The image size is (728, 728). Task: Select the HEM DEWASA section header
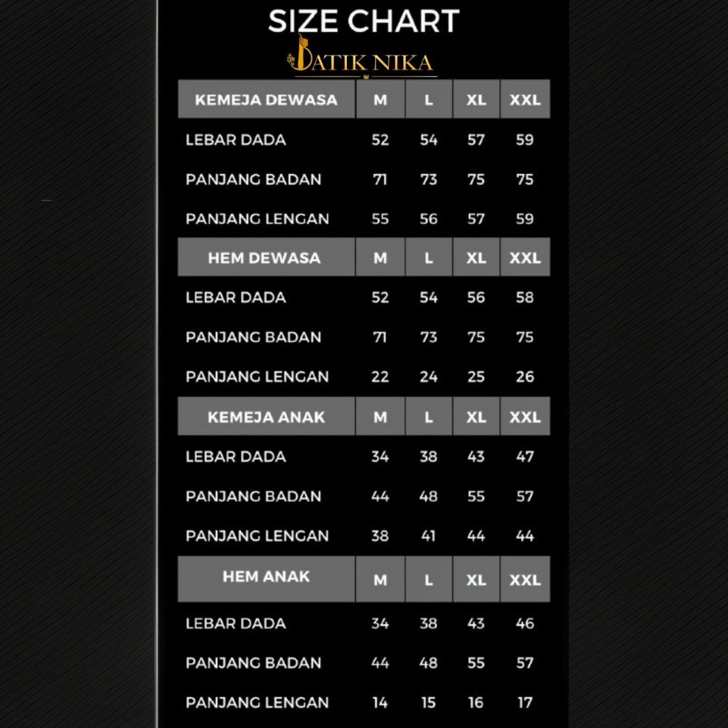pos(264,257)
